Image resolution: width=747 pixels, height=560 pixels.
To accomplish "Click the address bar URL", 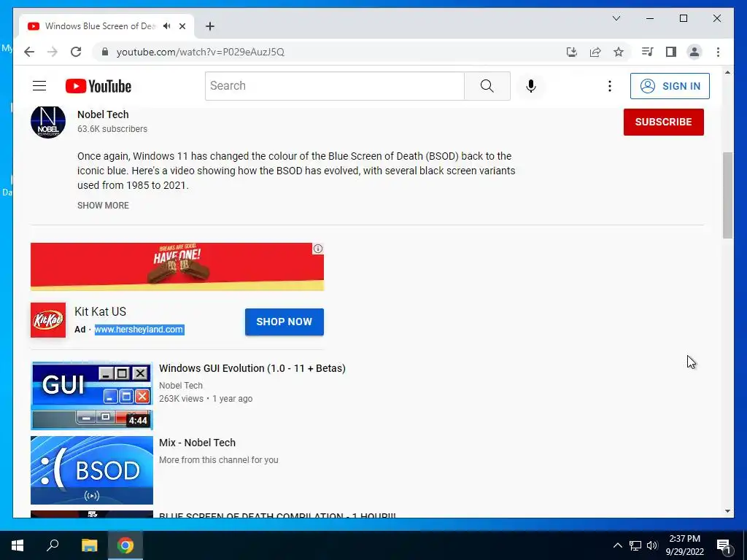I will click(201, 52).
